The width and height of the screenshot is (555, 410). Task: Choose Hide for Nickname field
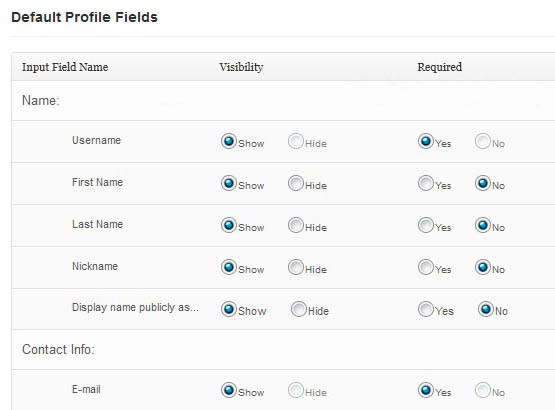(296, 267)
